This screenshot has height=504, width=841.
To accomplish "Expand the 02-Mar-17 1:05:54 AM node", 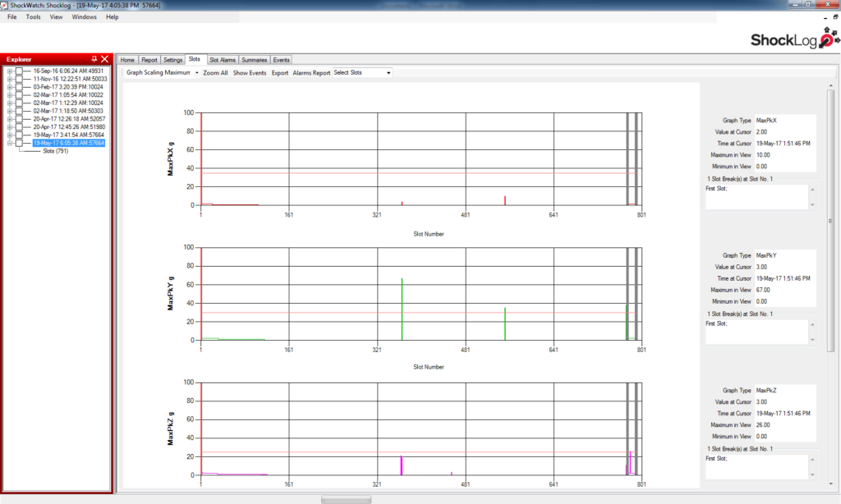I will click(10, 95).
